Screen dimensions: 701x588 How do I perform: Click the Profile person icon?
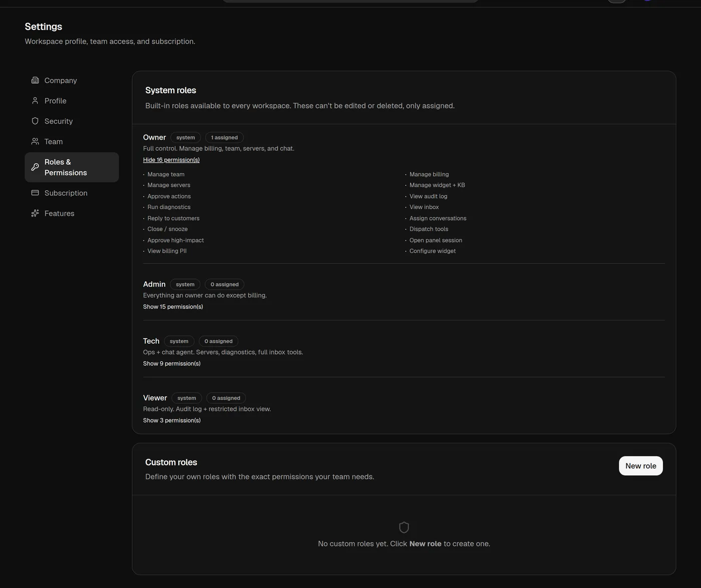tap(35, 101)
